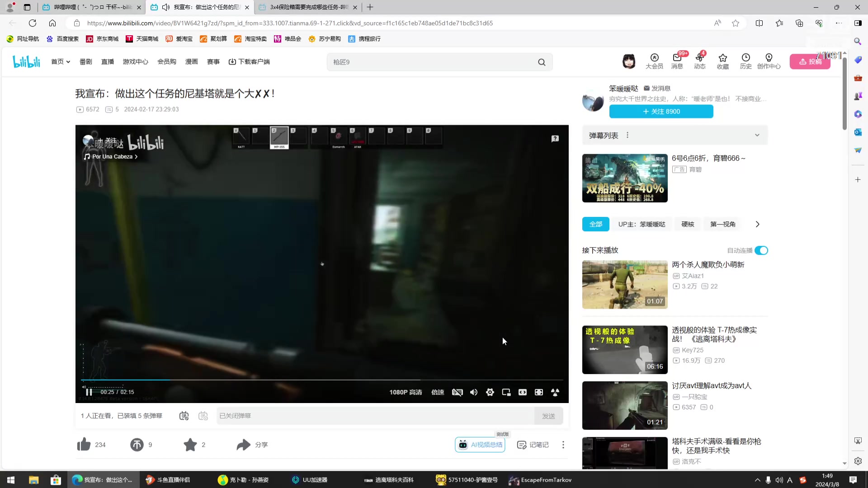Open the 下载客户端 download link
The image size is (868, 488).
click(x=249, y=62)
